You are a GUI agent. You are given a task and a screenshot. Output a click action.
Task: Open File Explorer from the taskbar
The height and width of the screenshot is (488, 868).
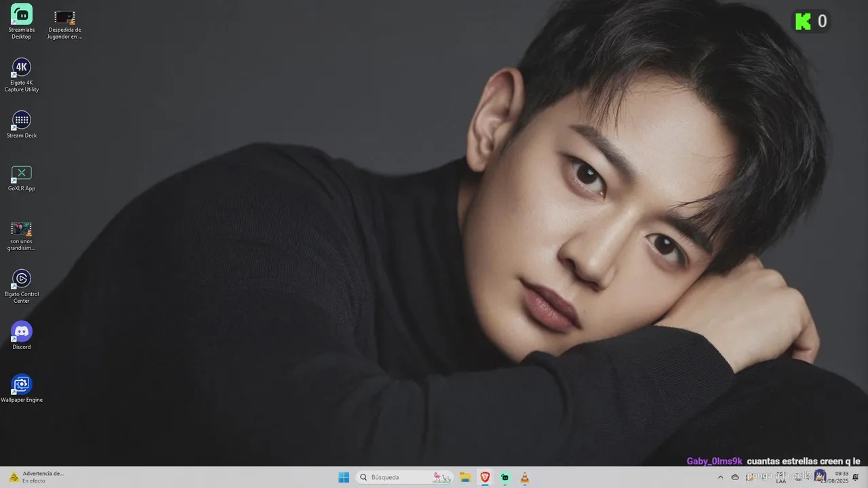click(465, 477)
